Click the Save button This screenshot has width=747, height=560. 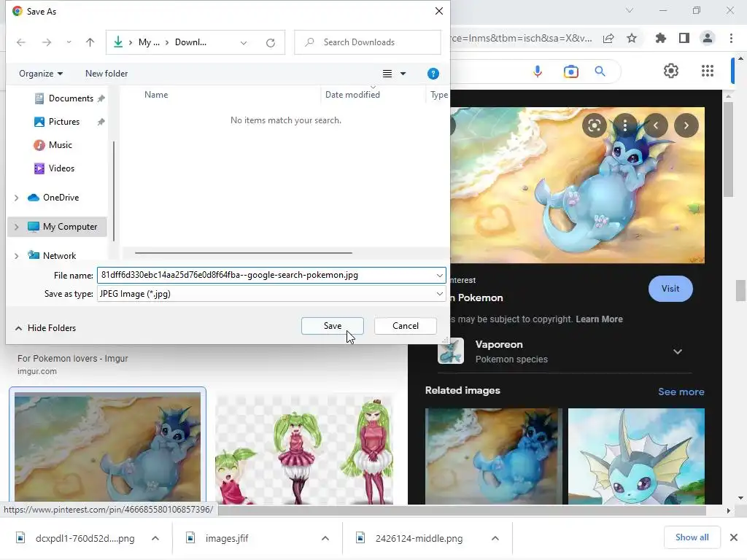(333, 326)
